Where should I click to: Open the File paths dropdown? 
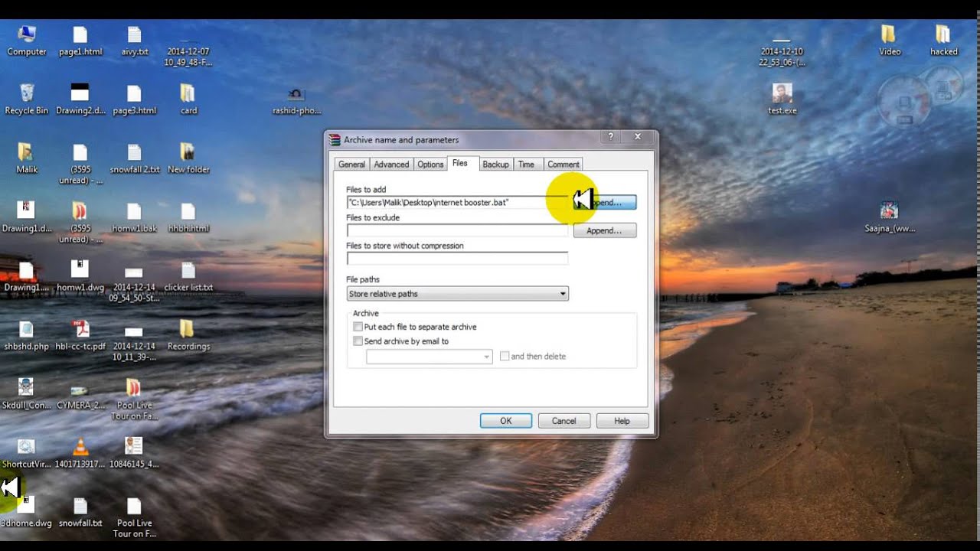coord(457,294)
